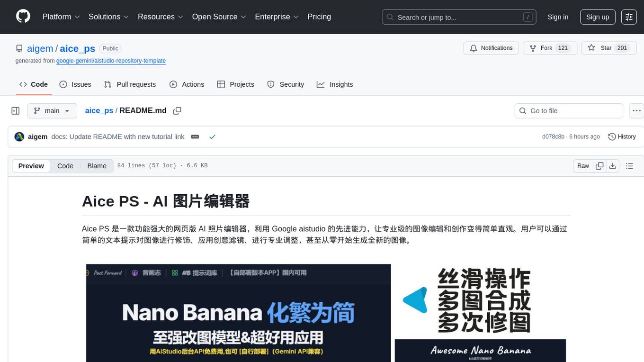
Task: Open the main branch selector dropdown
Action: point(52,111)
